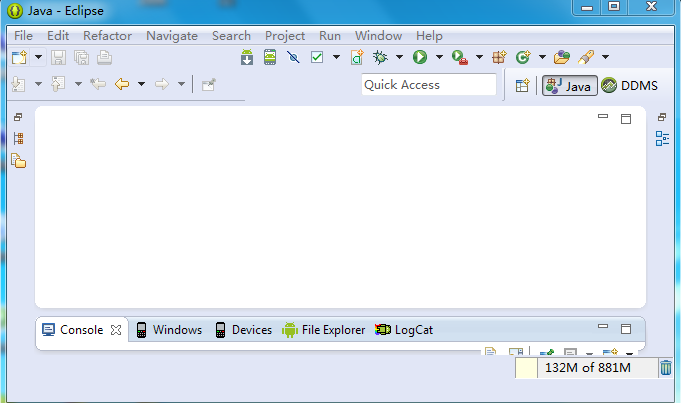Open the File menu
This screenshot has height=403, width=681.
pos(23,36)
